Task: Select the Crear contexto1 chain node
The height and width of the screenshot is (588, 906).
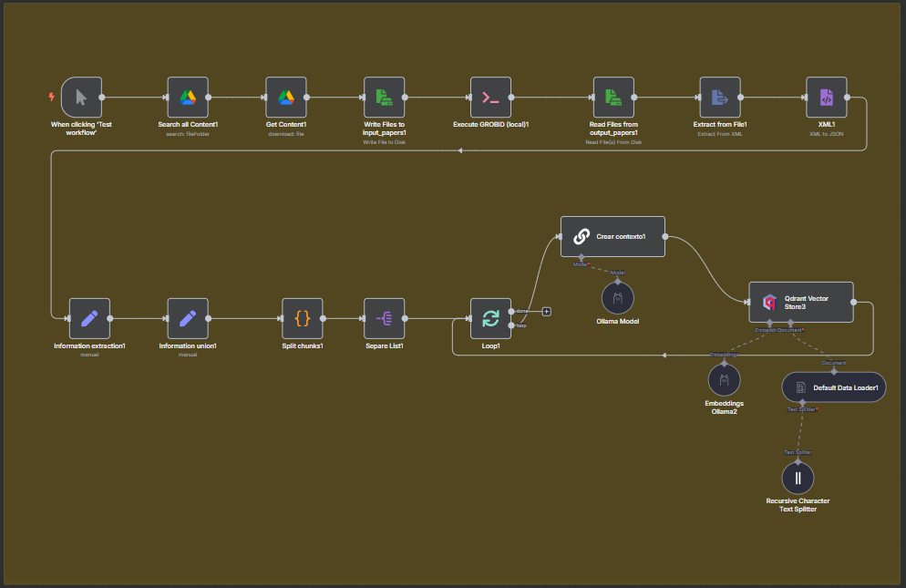Action: coord(613,236)
